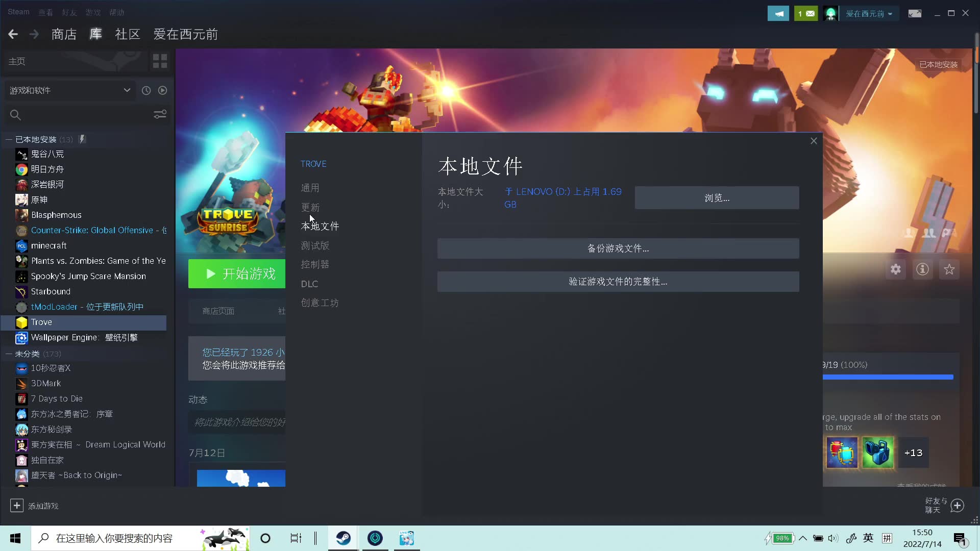980x551 pixels.
Task: Open Windows Start menu
Action: pos(15,538)
